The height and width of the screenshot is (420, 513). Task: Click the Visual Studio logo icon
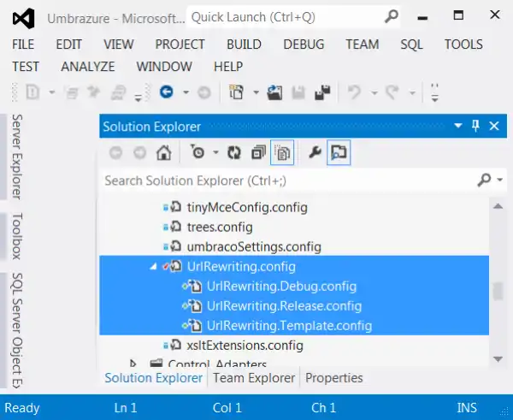(x=24, y=18)
